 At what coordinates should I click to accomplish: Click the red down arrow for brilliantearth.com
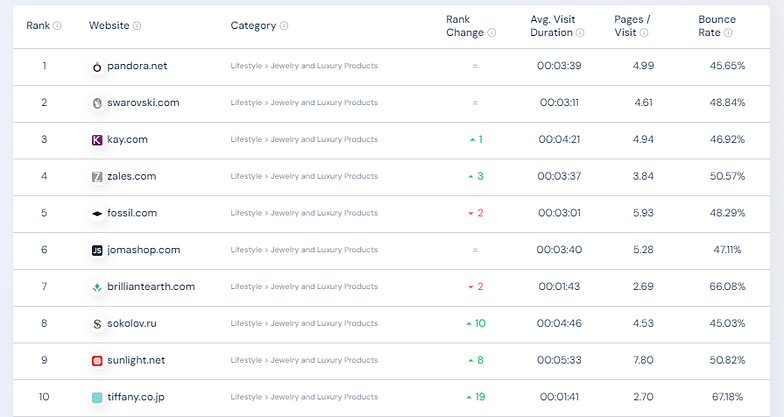point(470,287)
